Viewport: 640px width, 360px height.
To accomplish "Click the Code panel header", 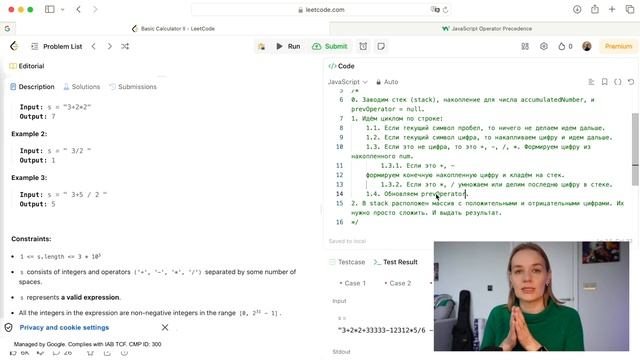I will [342, 66].
